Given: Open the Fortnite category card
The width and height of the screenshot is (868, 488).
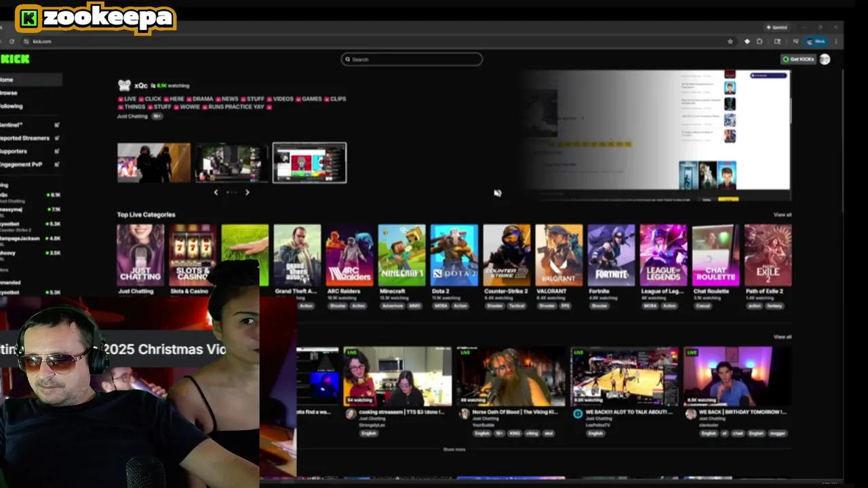Looking at the screenshot, I should pyautogui.click(x=611, y=256).
